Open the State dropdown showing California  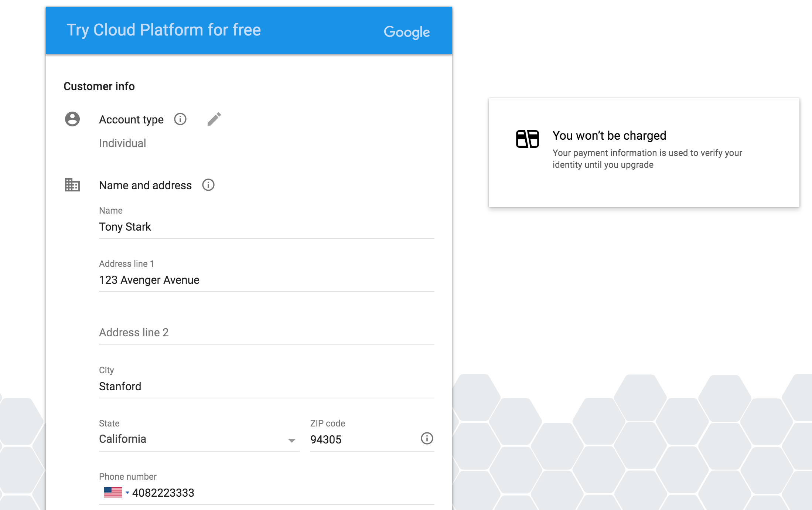(199, 439)
